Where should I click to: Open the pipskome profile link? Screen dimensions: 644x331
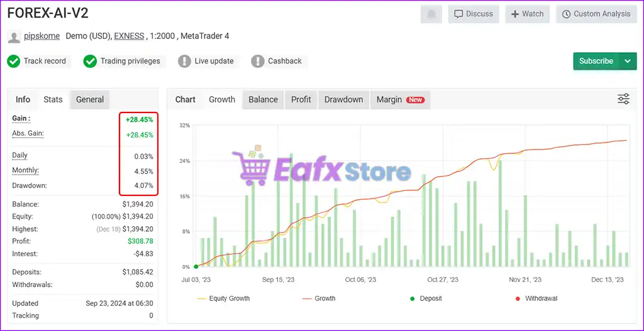(42, 36)
